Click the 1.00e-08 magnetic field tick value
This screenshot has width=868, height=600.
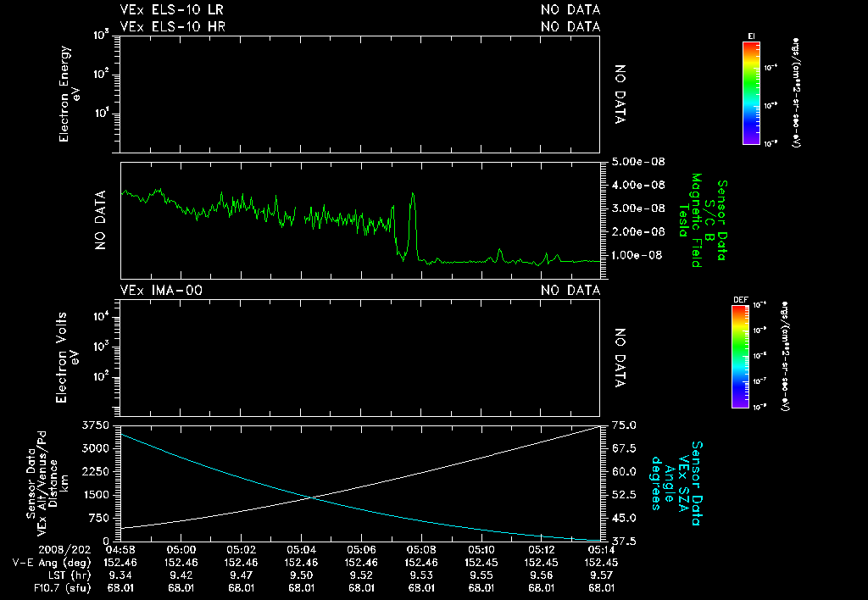pos(637,255)
